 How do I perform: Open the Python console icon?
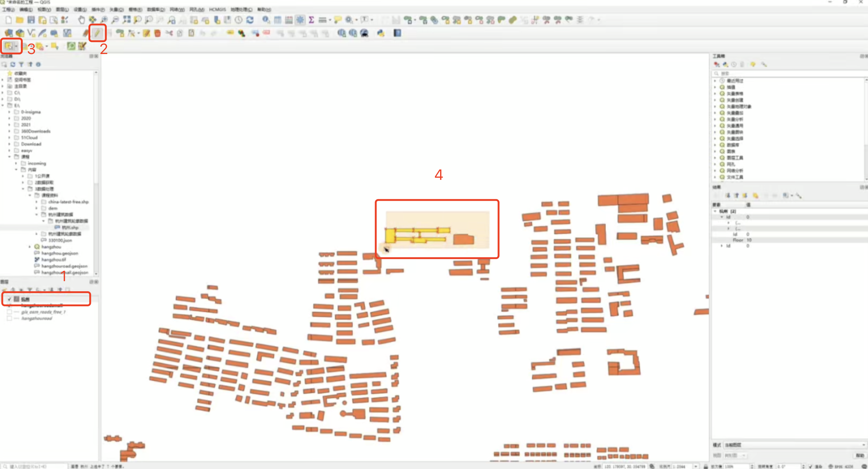[381, 33]
